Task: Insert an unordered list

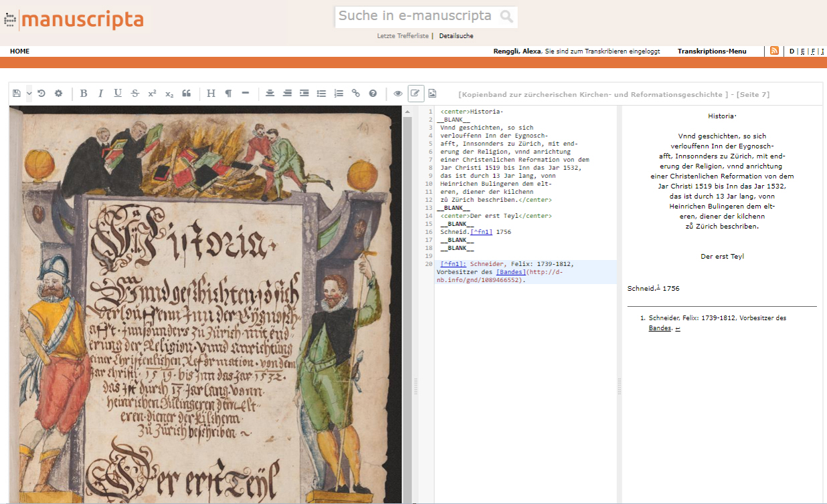Action: [x=321, y=93]
